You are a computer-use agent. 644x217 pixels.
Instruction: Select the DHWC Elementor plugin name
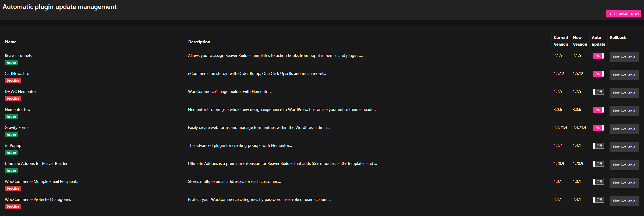coord(20,92)
